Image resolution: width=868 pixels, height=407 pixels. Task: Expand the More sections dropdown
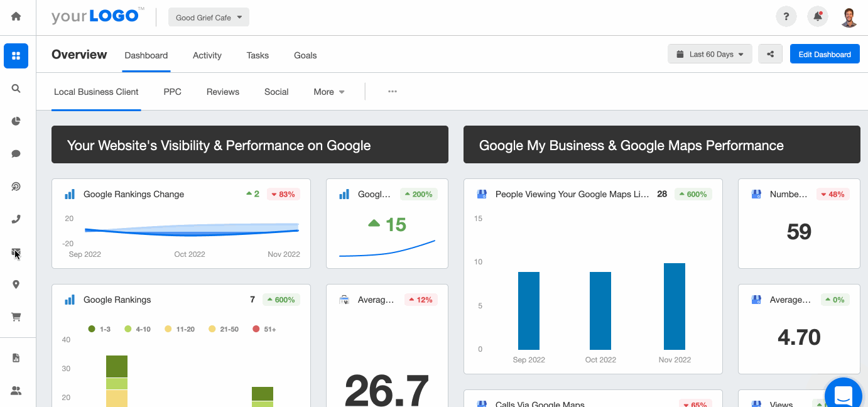coord(329,92)
